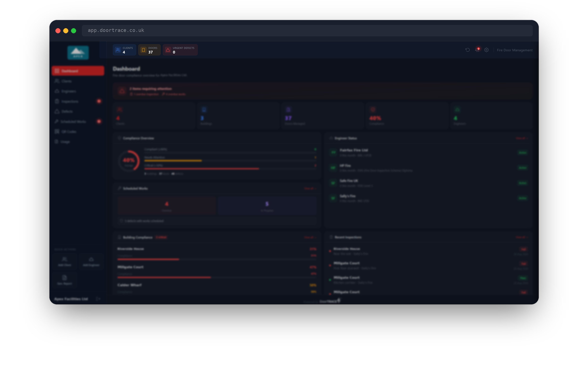Open the Urgent Defects chip
Screen dimensions: 588x375
(180, 50)
